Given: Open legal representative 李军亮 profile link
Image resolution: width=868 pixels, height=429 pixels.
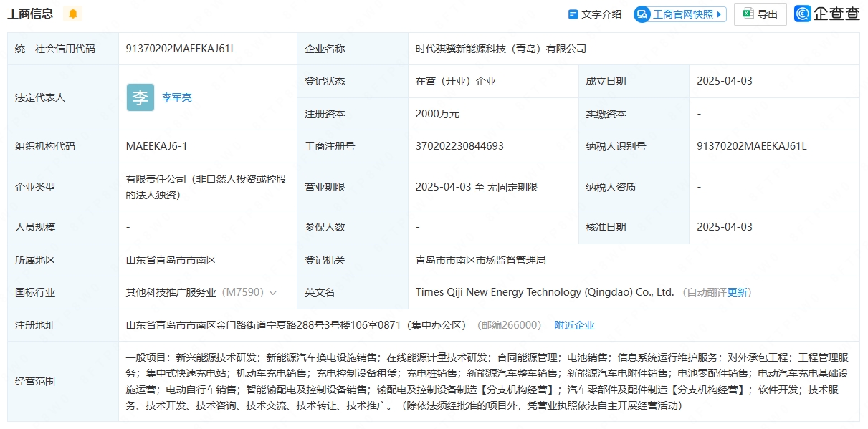Looking at the screenshot, I should (x=176, y=97).
